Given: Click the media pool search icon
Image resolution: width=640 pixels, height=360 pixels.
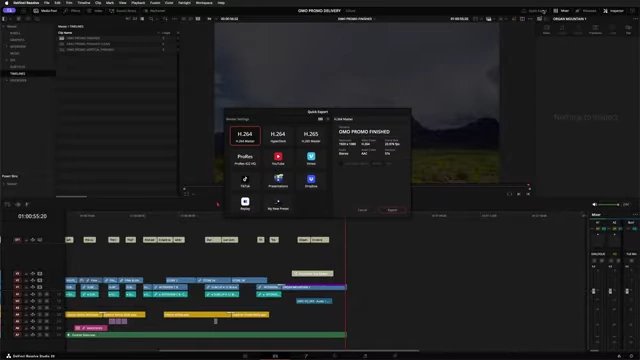Looking at the screenshot, I should (x=151, y=19).
